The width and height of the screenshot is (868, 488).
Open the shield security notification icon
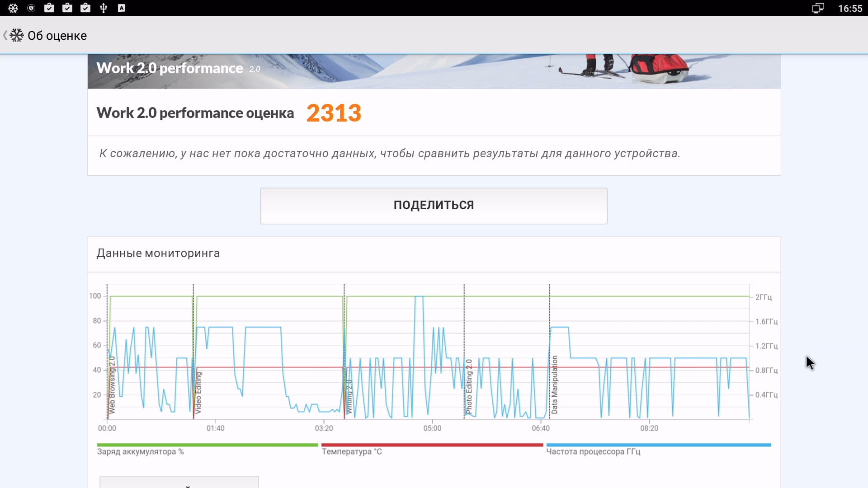pyautogui.click(x=31, y=8)
